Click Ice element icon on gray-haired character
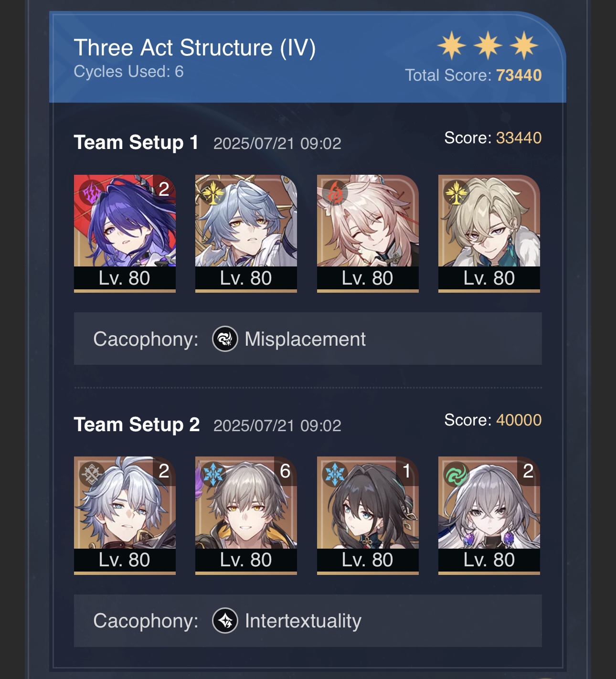Screen dimensions: 616x679 click(213, 475)
